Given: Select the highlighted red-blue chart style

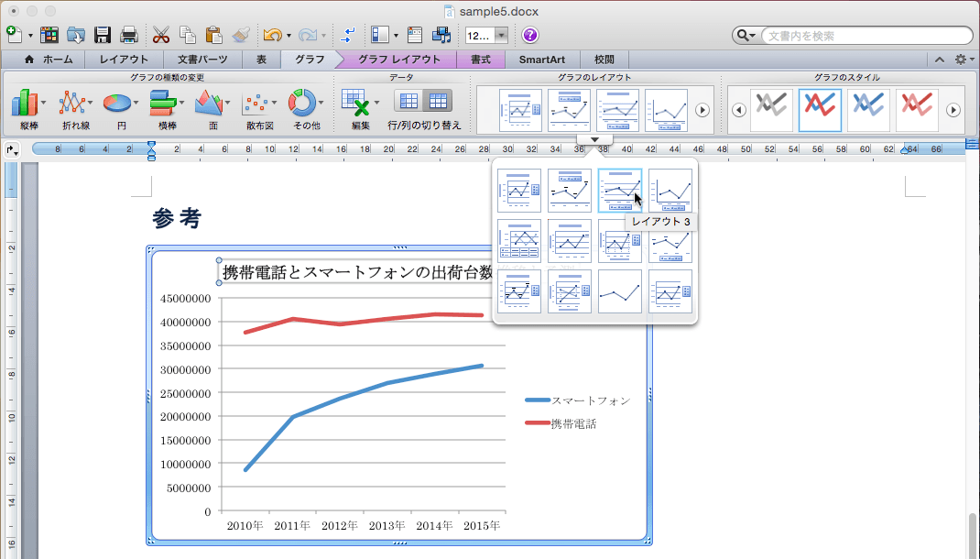Looking at the screenshot, I should [x=820, y=110].
